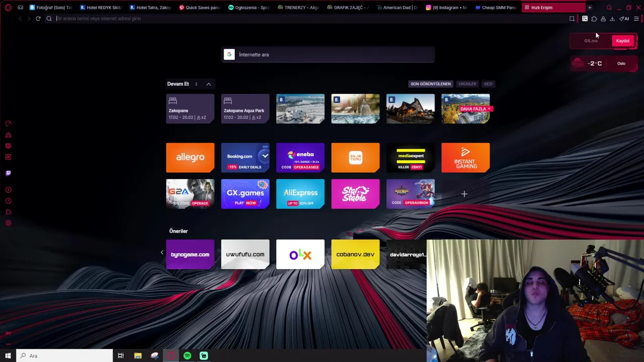Open the AliExpress speed dial tile

(x=300, y=194)
